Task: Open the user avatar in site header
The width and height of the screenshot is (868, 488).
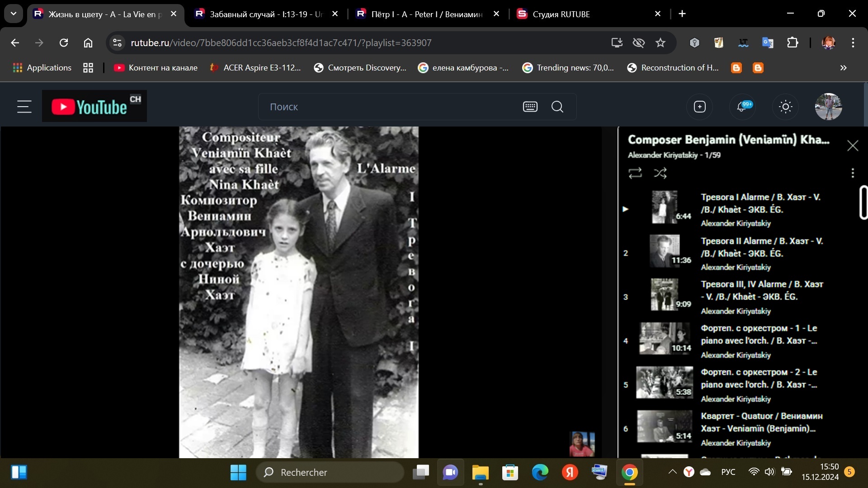Action: point(828,107)
